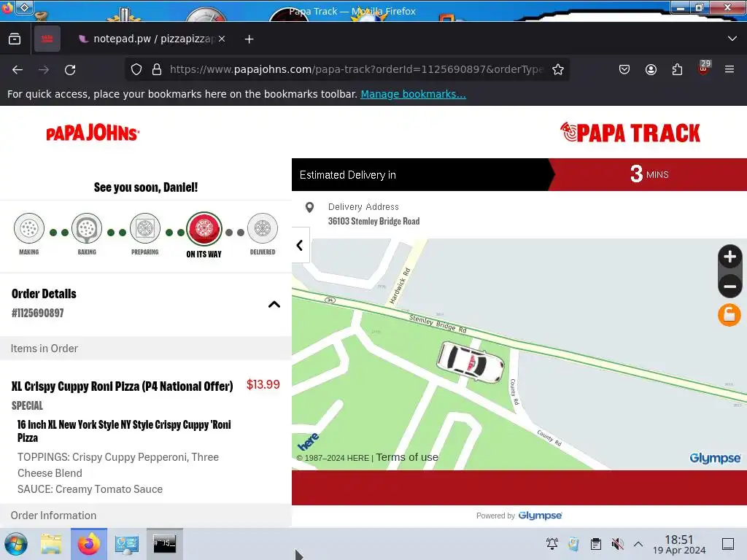Open the terminal window from taskbar

click(x=164, y=544)
